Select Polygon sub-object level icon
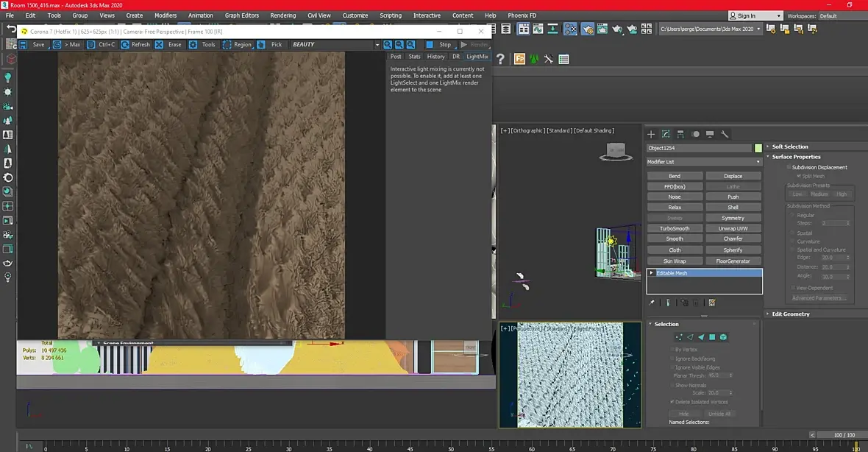 point(712,336)
